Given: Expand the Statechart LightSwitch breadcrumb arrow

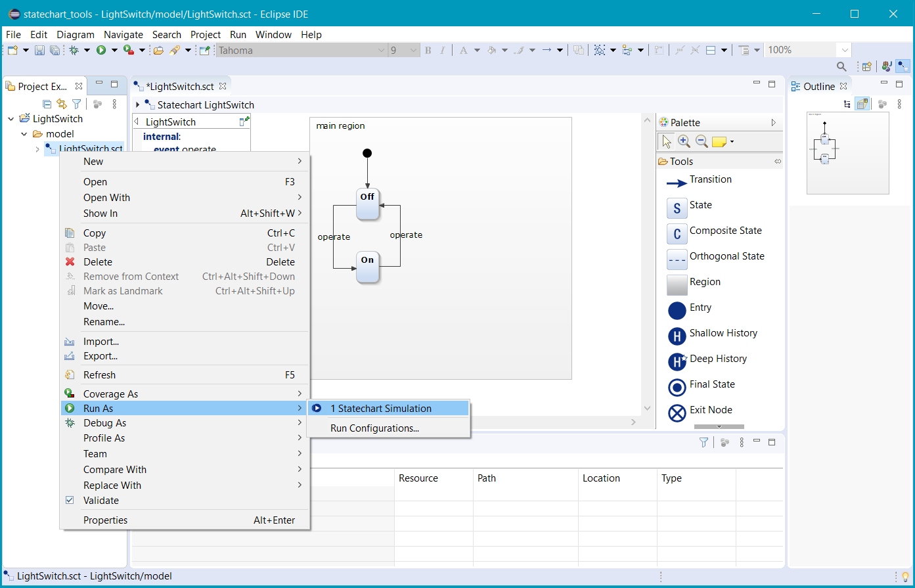Looking at the screenshot, I should coord(137,105).
